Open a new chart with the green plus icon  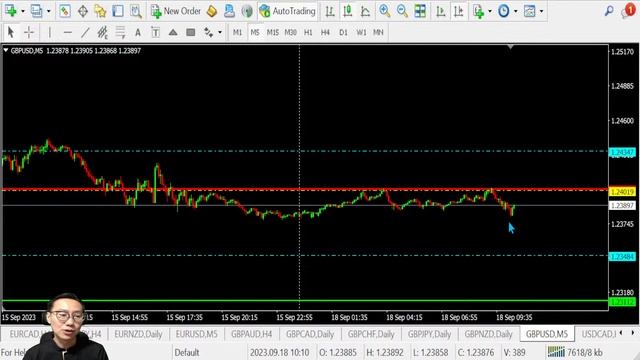[11, 11]
